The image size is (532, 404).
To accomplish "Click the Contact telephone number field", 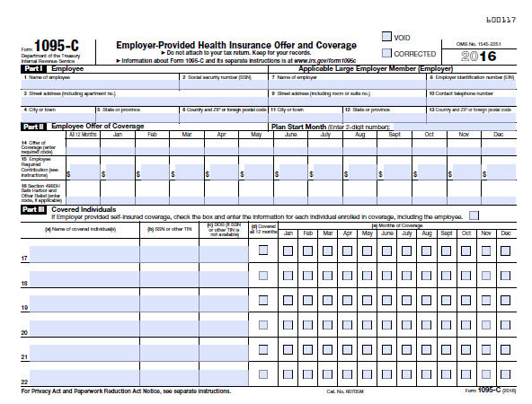I will point(472,101).
